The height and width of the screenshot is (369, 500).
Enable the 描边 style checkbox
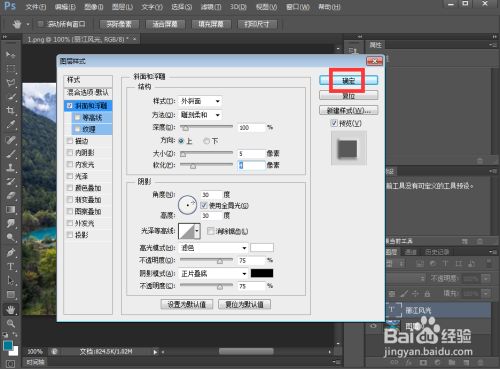tap(70, 141)
